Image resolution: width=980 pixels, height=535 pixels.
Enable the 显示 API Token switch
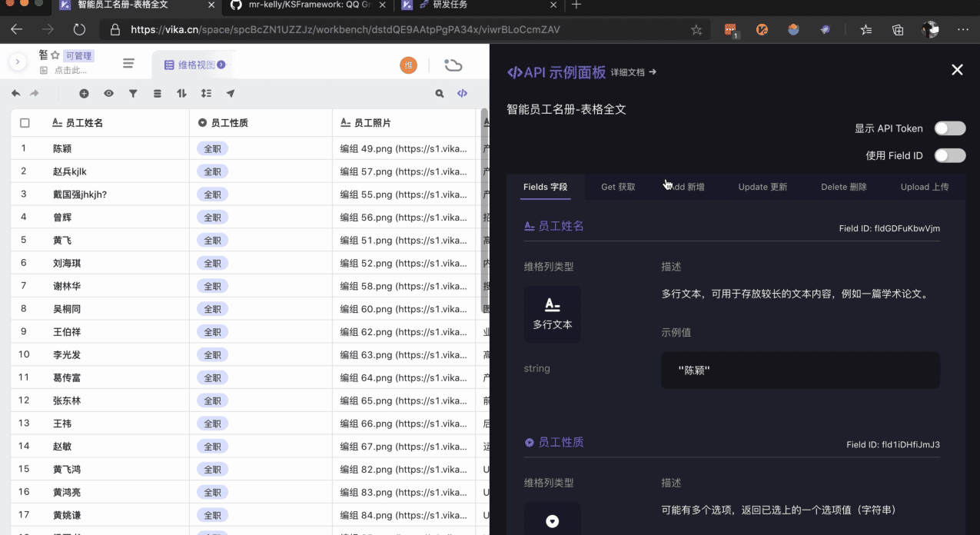point(950,128)
